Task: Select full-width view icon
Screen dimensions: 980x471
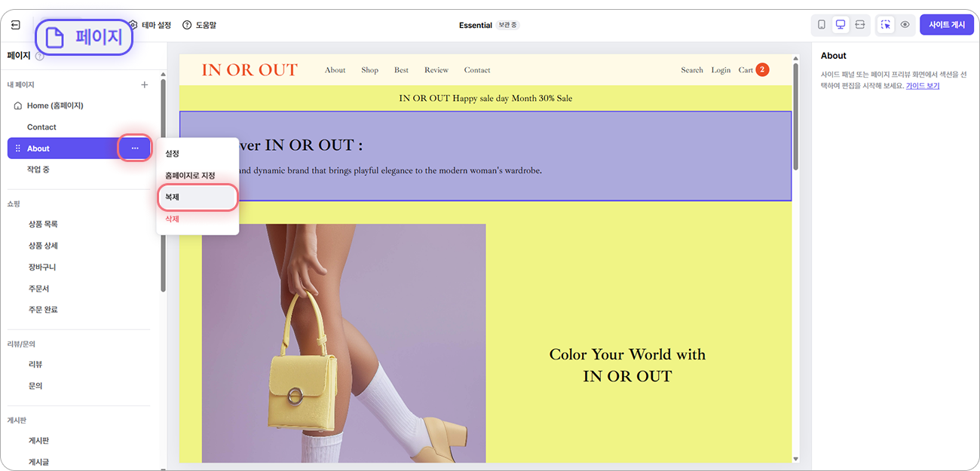Action: [859, 25]
